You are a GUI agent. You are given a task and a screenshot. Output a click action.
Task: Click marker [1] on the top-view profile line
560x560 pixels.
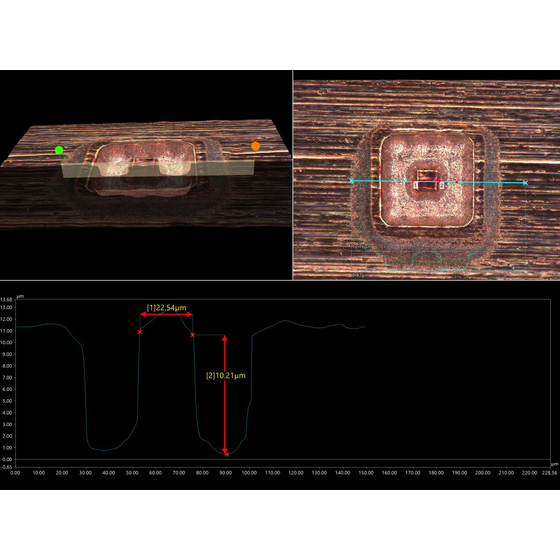(415, 185)
